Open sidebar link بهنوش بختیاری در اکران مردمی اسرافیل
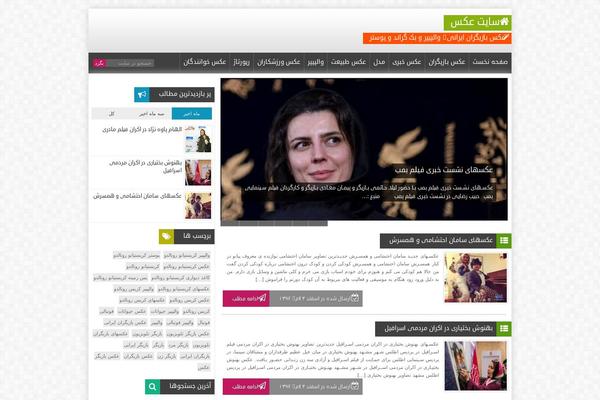This screenshot has width=600, height=400. tap(145, 166)
